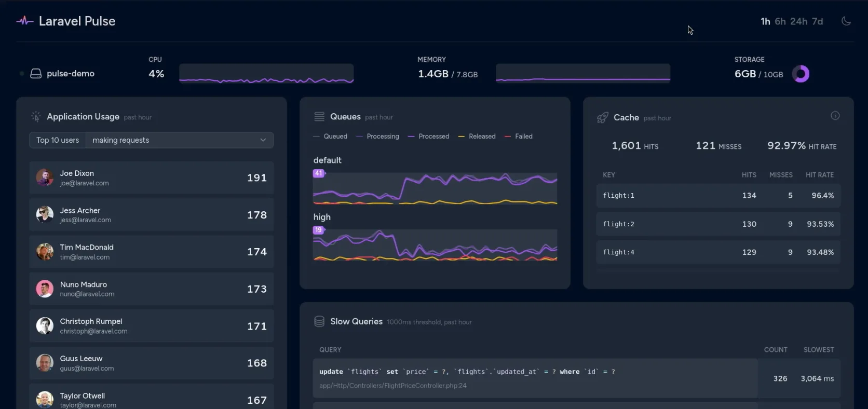The image size is (868, 409).
Task: Switch to the 7d time range
Action: pos(818,21)
